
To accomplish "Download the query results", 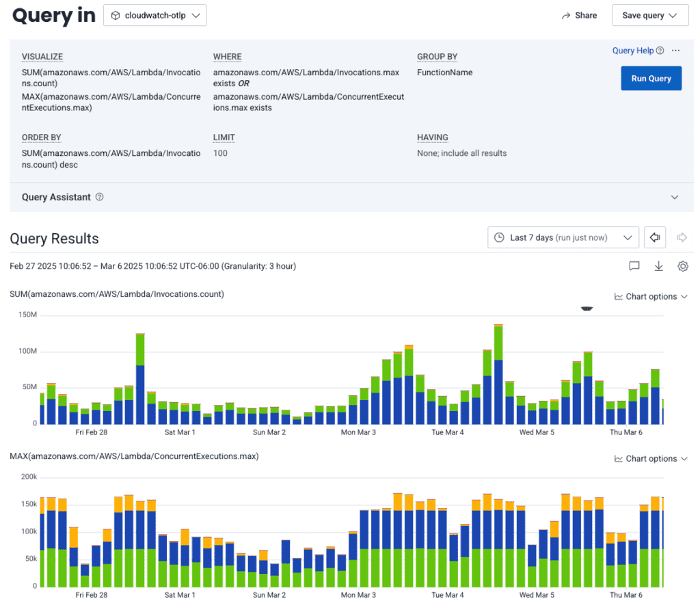I will pyautogui.click(x=658, y=266).
